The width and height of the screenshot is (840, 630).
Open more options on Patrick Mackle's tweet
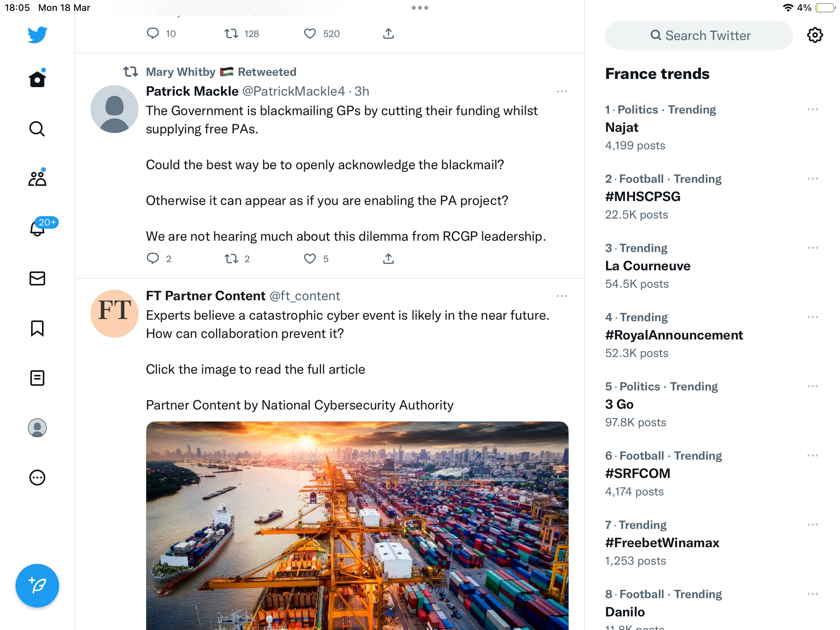click(562, 91)
